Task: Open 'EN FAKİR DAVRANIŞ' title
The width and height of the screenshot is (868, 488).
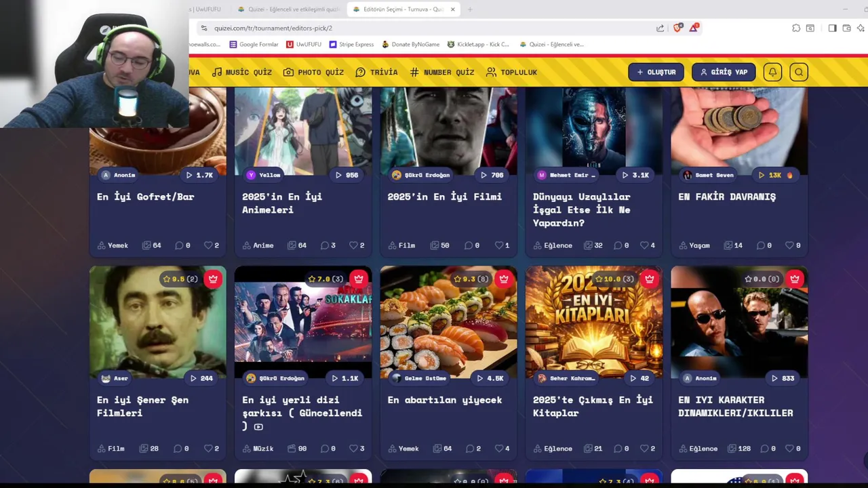Action: pos(727,197)
